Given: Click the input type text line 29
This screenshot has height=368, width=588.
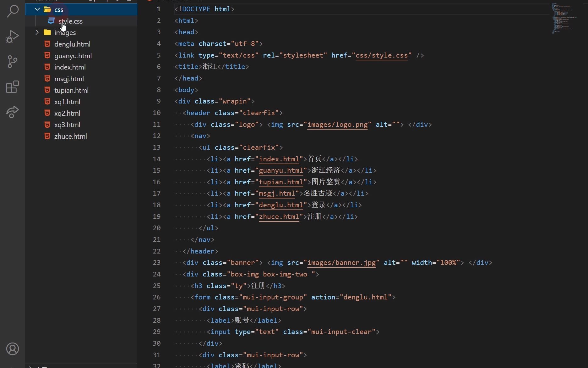Looking at the screenshot, I should pos(293,332).
